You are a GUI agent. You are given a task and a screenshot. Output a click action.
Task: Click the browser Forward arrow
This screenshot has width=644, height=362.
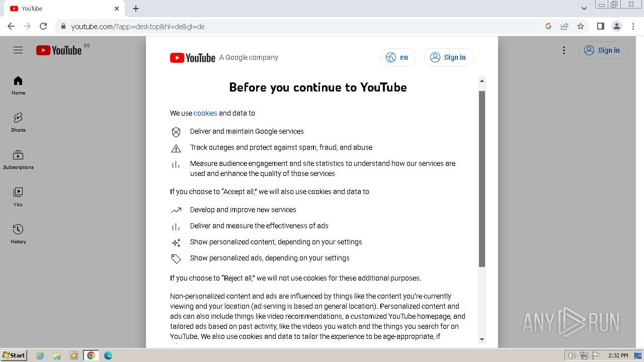[27, 26]
